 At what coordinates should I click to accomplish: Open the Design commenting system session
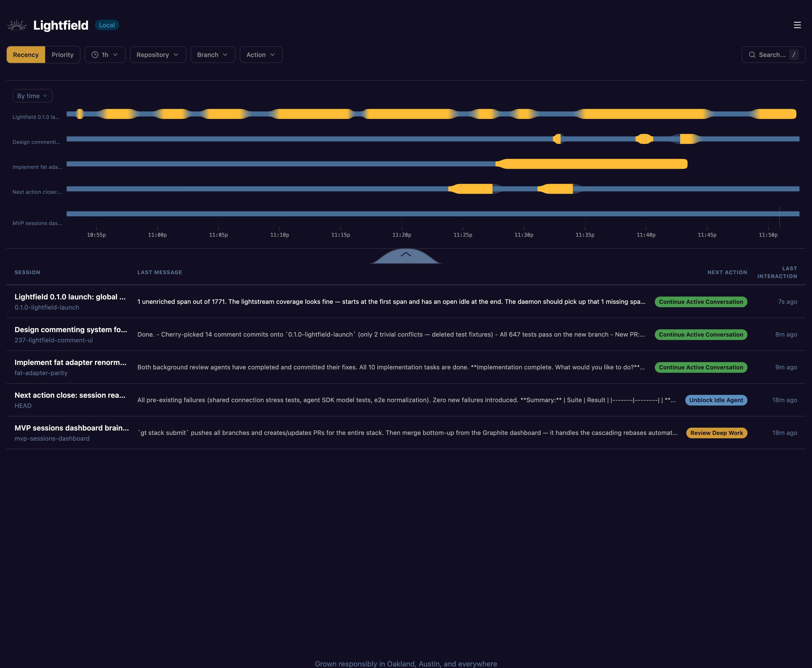click(x=71, y=330)
